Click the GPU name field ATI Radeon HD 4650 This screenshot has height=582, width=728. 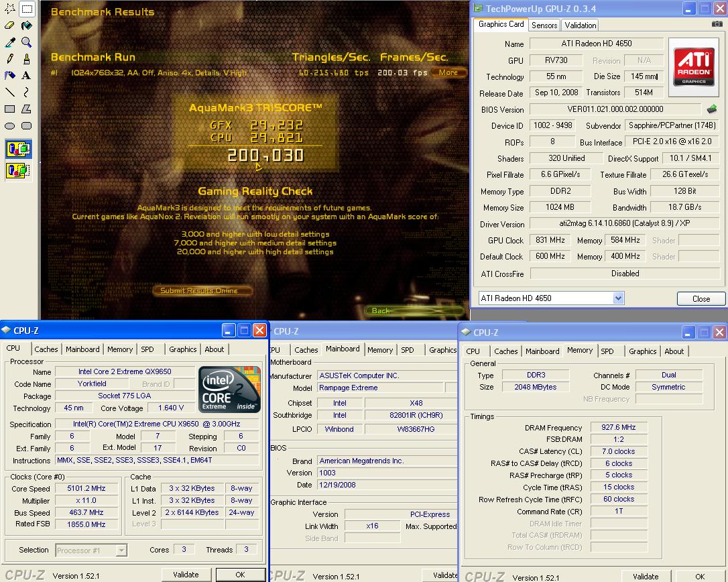point(596,44)
